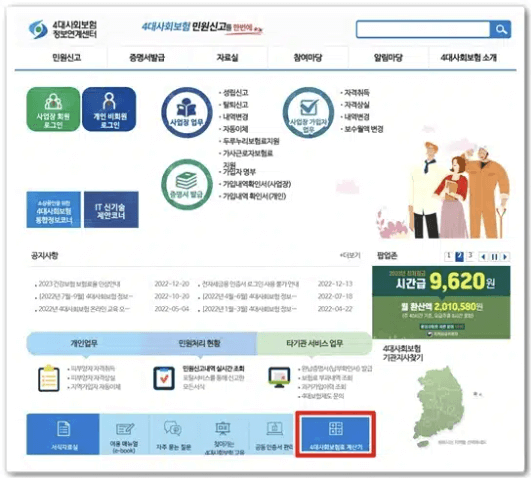This screenshot has width=531, height=478.
Task: Open the notice dated 2022-12-13
Action: coord(250,284)
